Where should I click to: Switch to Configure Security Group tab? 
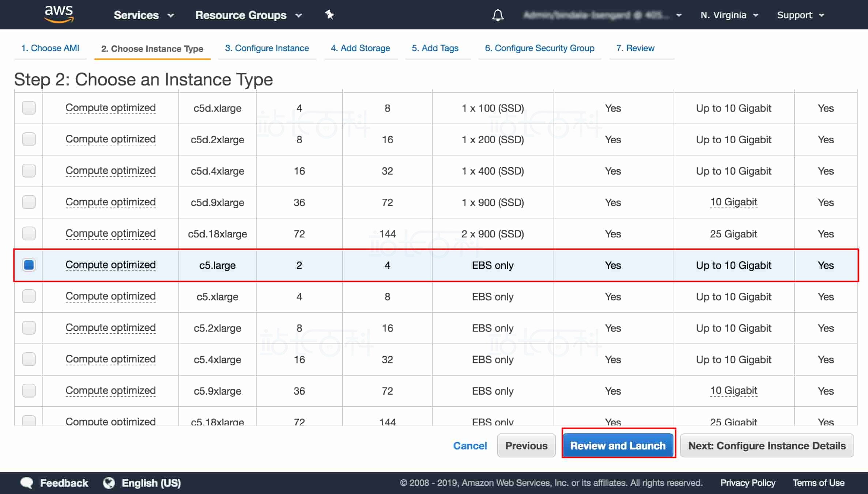[x=539, y=48]
